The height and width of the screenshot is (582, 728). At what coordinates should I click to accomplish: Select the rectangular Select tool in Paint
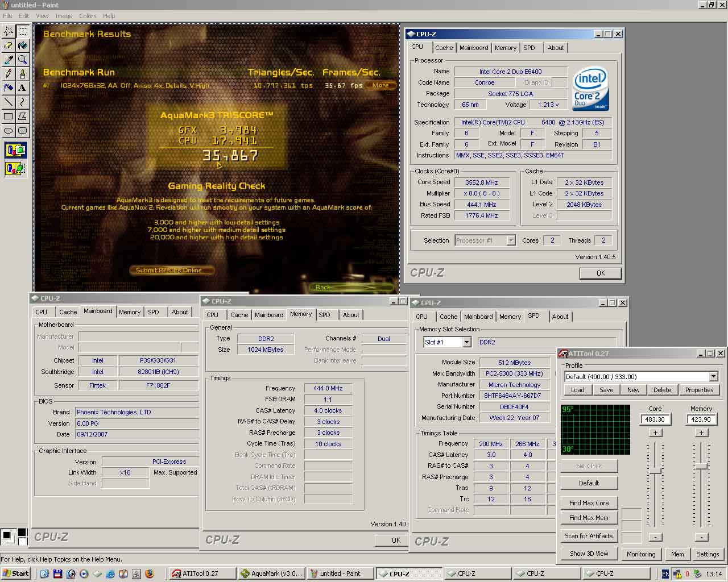23,31
